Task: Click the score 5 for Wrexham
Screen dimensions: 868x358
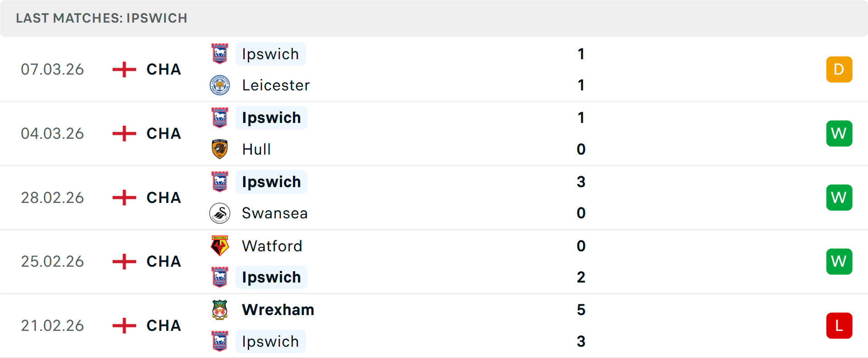Action: coord(581,310)
